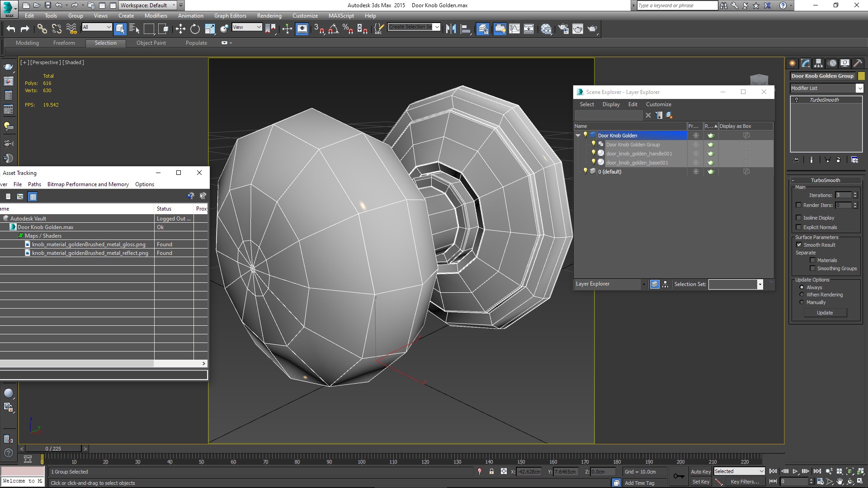
Task: Open the Utilities hammer panel icon
Action: pyautogui.click(x=858, y=63)
